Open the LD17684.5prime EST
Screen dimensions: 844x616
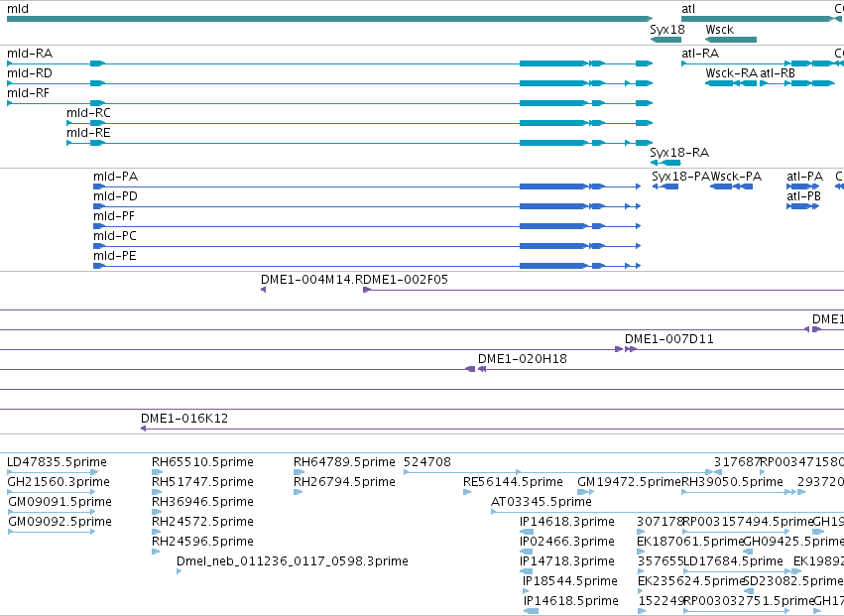click(x=738, y=571)
